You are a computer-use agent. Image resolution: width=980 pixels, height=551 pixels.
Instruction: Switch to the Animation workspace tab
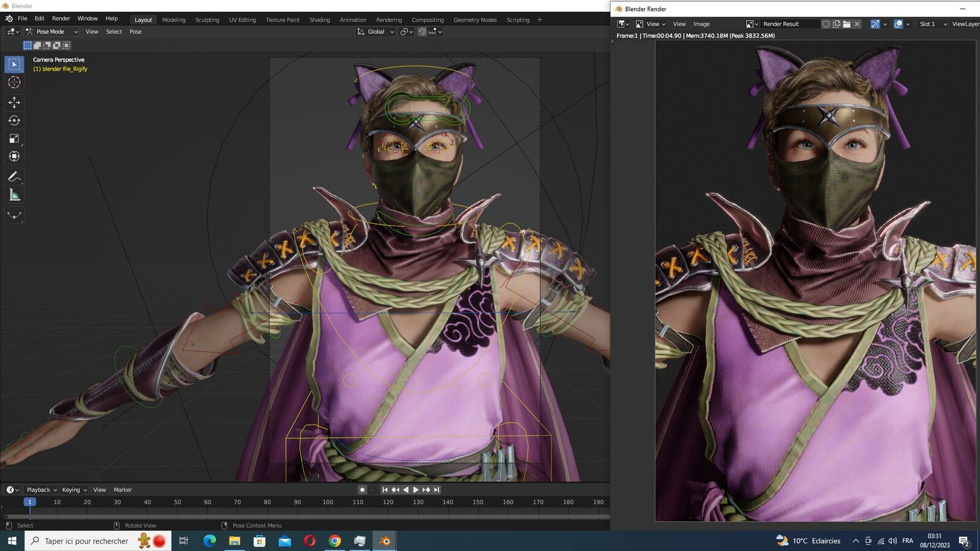[x=353, y=20]
